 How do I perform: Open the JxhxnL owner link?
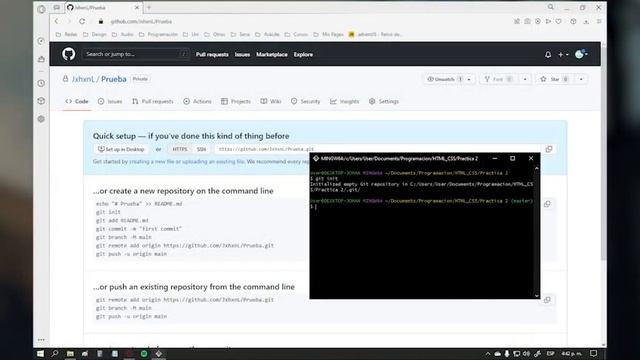point(83,79)
